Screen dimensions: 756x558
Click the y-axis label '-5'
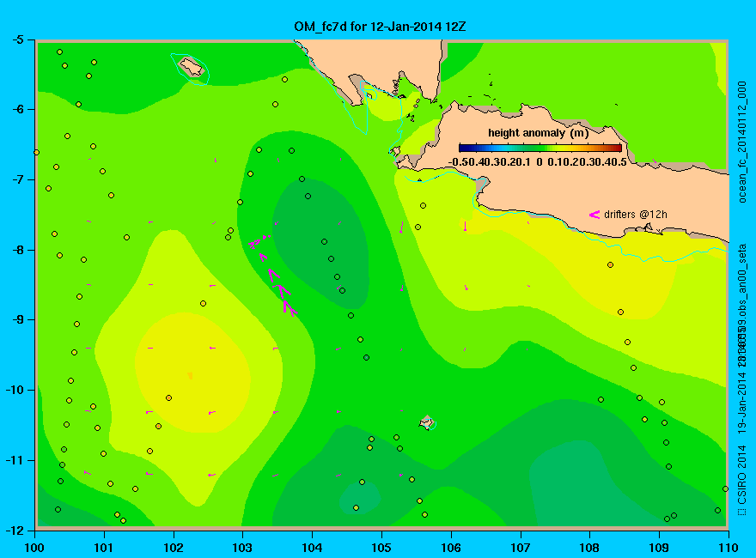(x=17, y=39)
